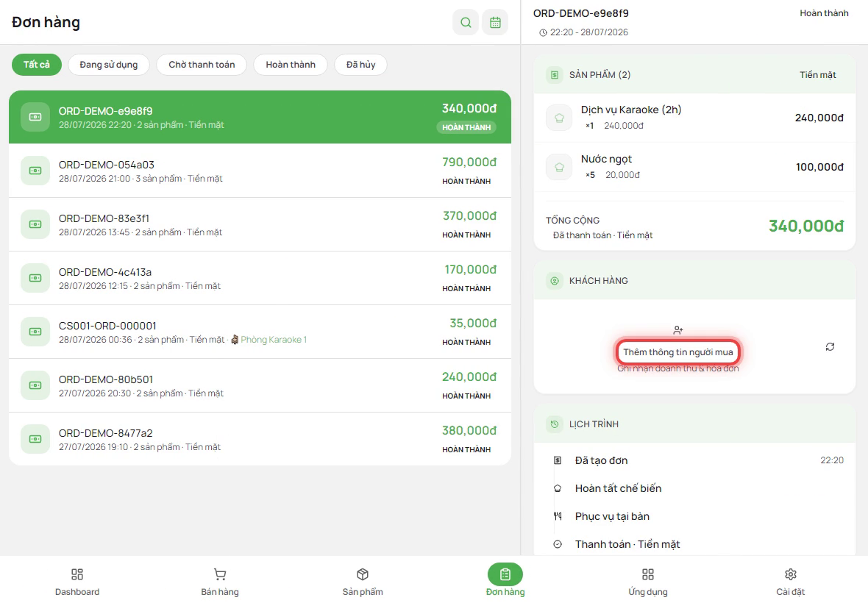The image size is (868, 603).
Task: Click cash icon of order ORD-DEMO-8477a2
Action: point(35,439)
